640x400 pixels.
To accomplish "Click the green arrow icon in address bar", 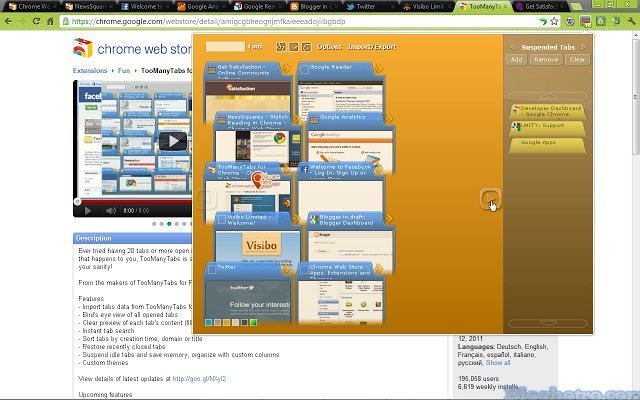I will pos(542,21).
